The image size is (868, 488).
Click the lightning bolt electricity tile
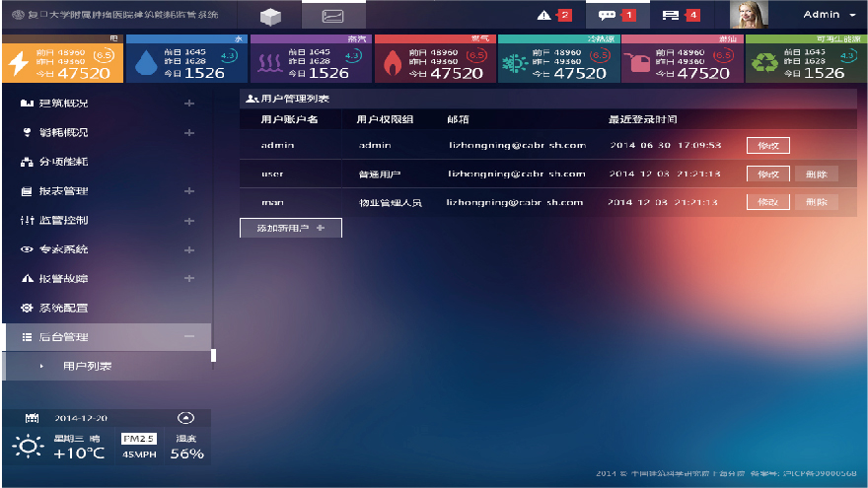pyautogui.click(x=61, y=61)
